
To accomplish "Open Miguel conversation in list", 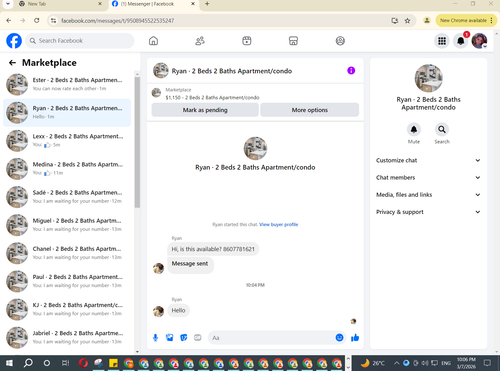I will [x=67, y=225].
